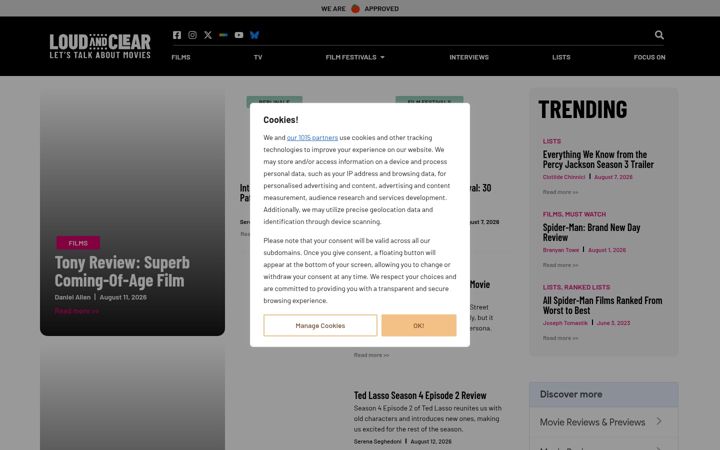Open 'All Spider-Man Films Ranked' article

[602, 305]
